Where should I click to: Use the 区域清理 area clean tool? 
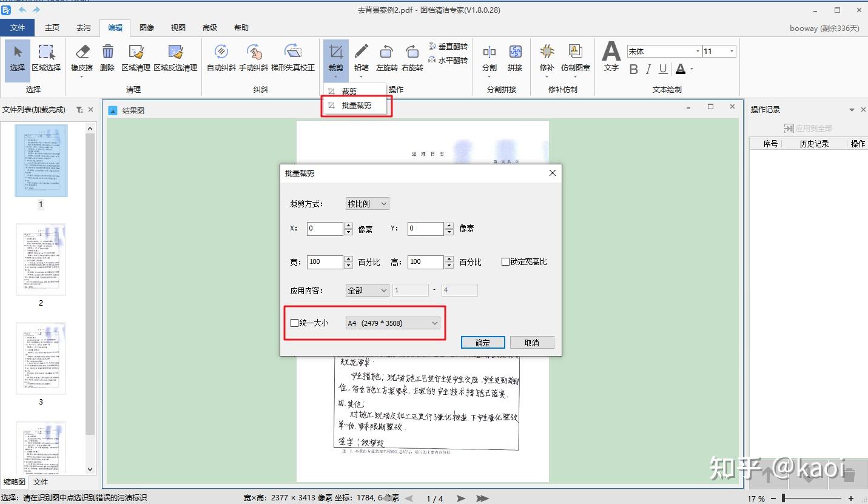coord(136,59)
